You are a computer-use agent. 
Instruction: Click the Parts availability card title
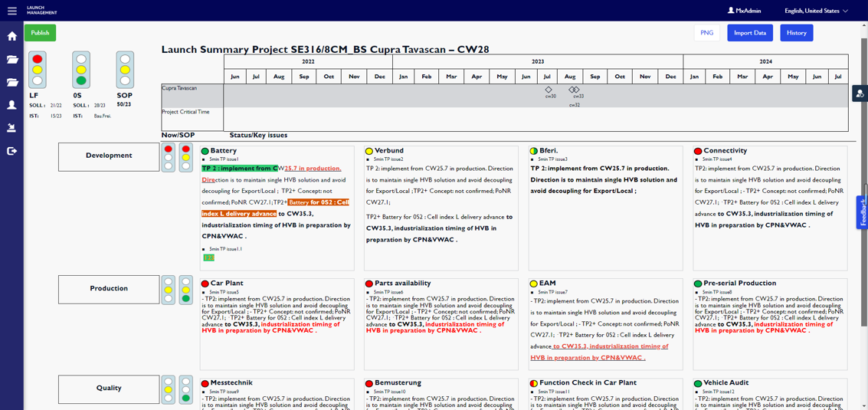click(x=402, y=284)
